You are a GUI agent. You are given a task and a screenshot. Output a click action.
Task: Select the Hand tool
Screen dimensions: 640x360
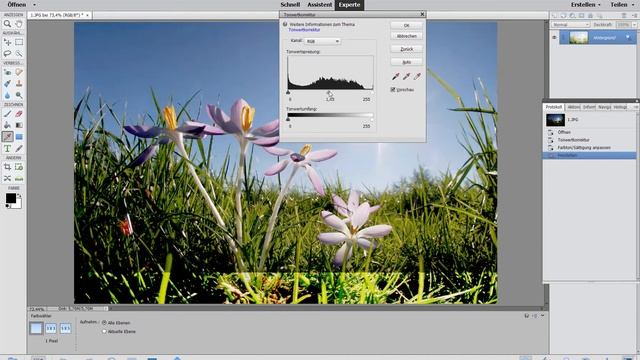pos(19,24)
